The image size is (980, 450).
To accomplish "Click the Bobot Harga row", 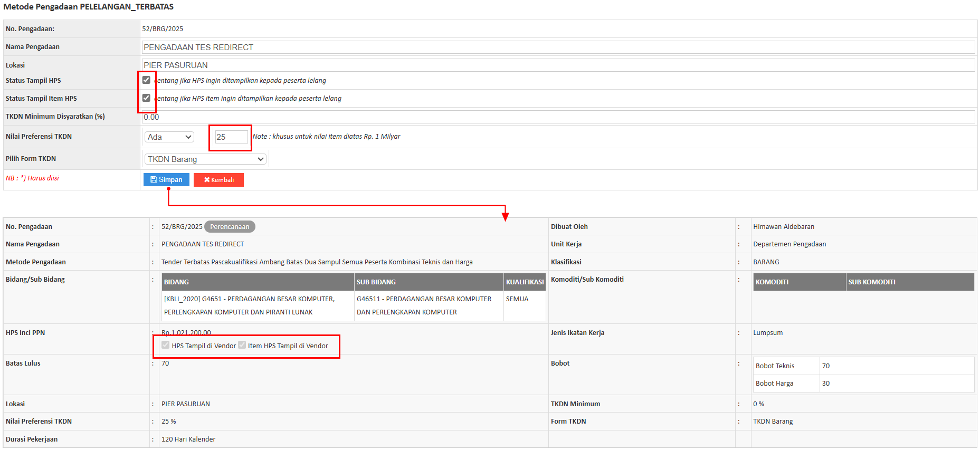I will pos(863,384).
